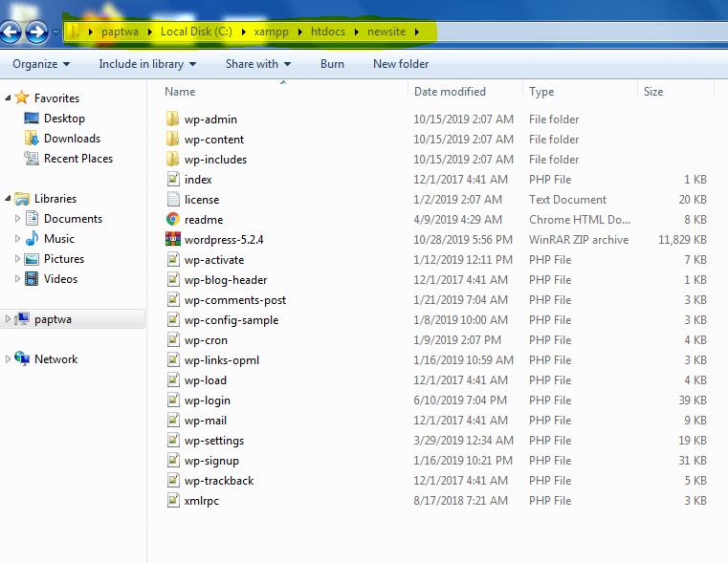This screenshot has width=728, height=563.
Task: Expand the paptwa computer node
Action: pos(8,318)
